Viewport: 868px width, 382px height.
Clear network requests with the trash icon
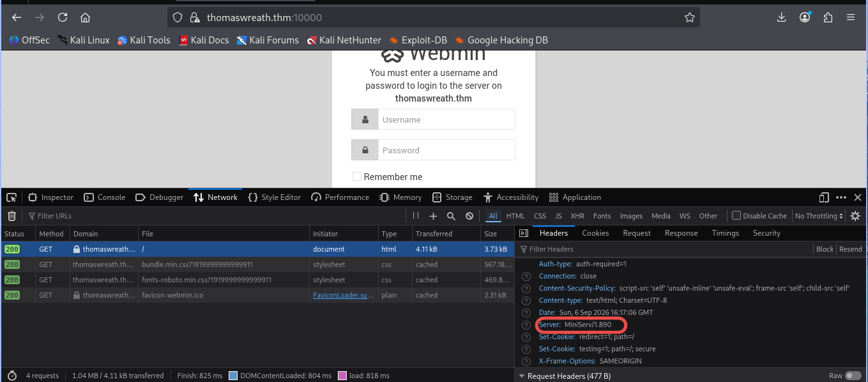coord(11,216)
